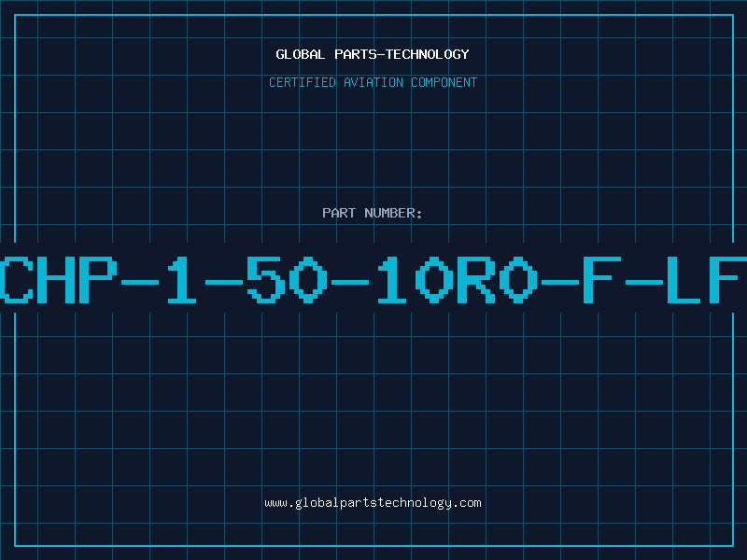The image size is (747, 560).
Task: Click the word PART in the label
Action: point(339,213)
